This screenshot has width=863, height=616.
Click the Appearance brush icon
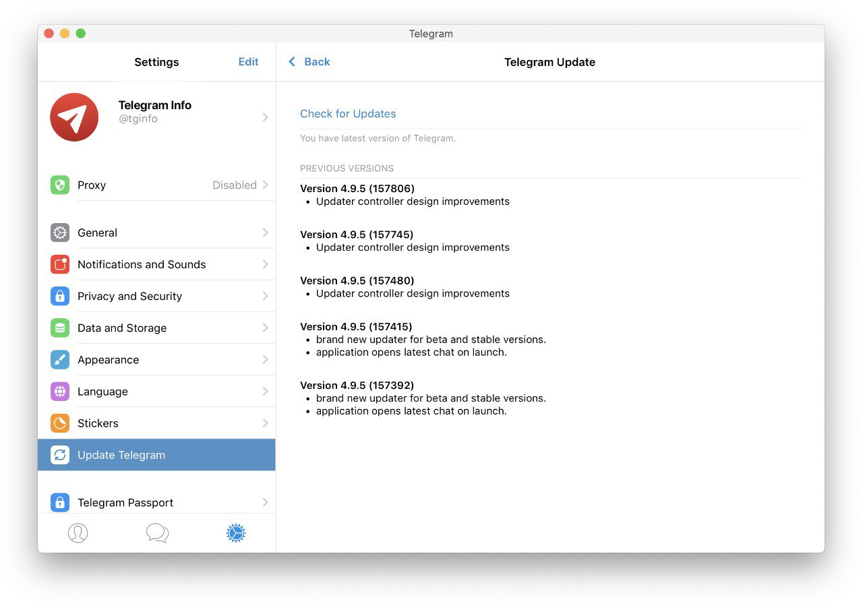coord(60,360)
